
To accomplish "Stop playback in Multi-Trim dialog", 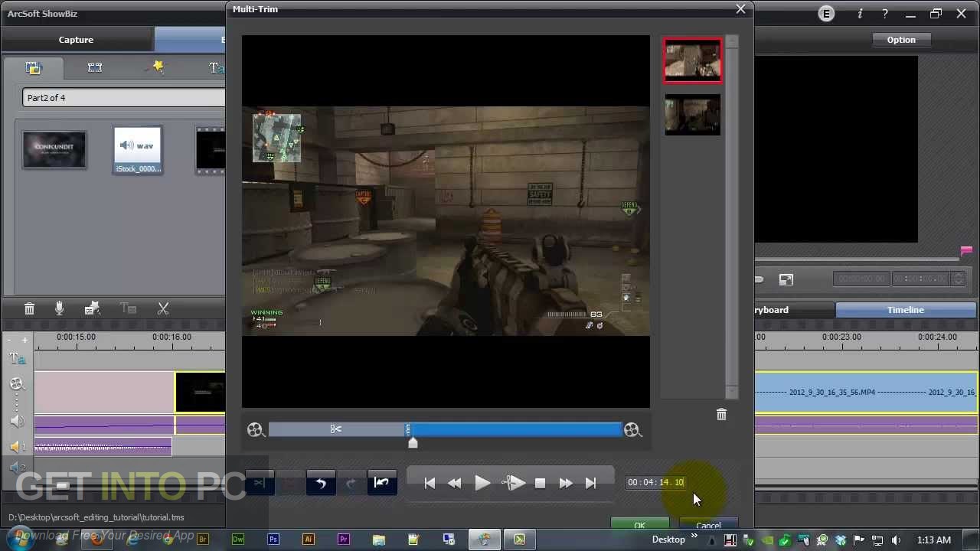I will (x=540, y=483).
